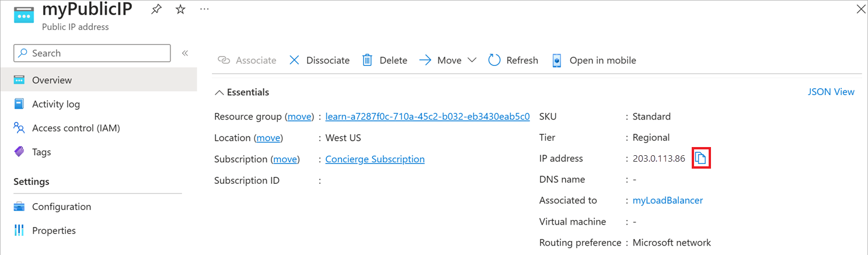Click Open in mobile
This screenshot has width=868, height=255.
pos(594,60)
